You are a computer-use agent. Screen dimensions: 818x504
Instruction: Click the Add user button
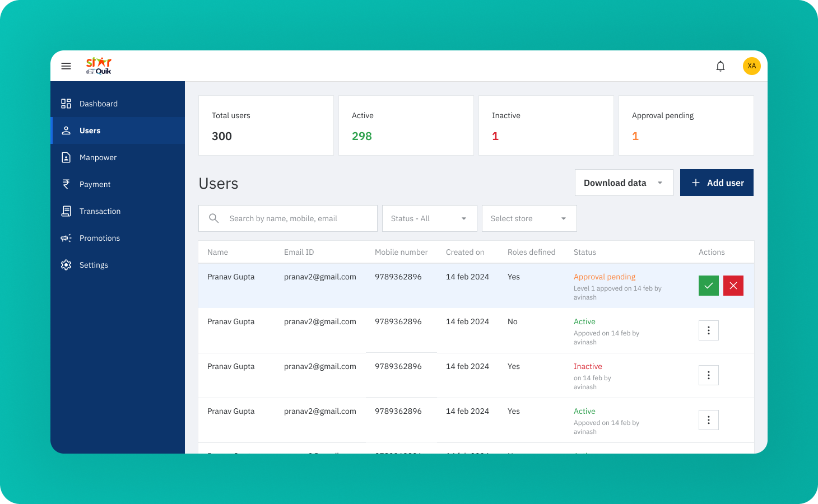[717, 183]
